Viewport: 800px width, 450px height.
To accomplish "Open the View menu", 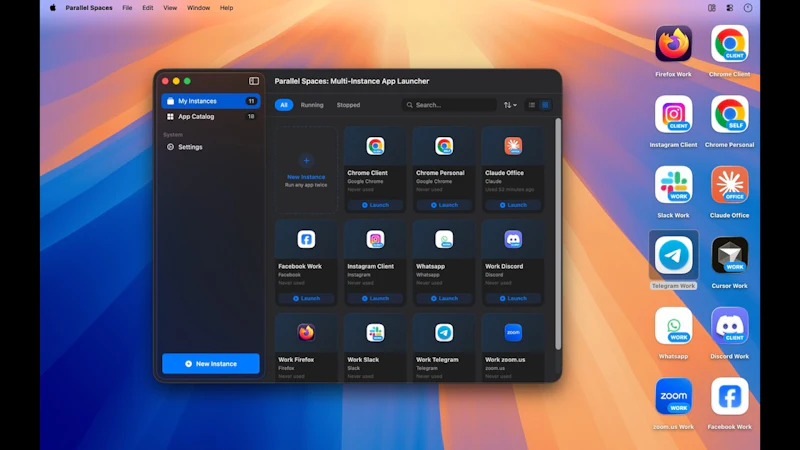I will pos(170,8).
